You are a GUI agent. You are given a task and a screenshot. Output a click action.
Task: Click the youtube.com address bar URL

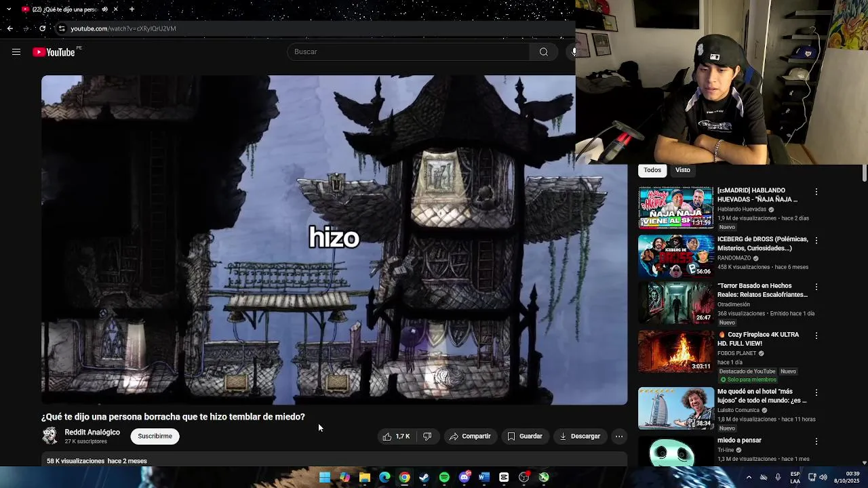123,28
